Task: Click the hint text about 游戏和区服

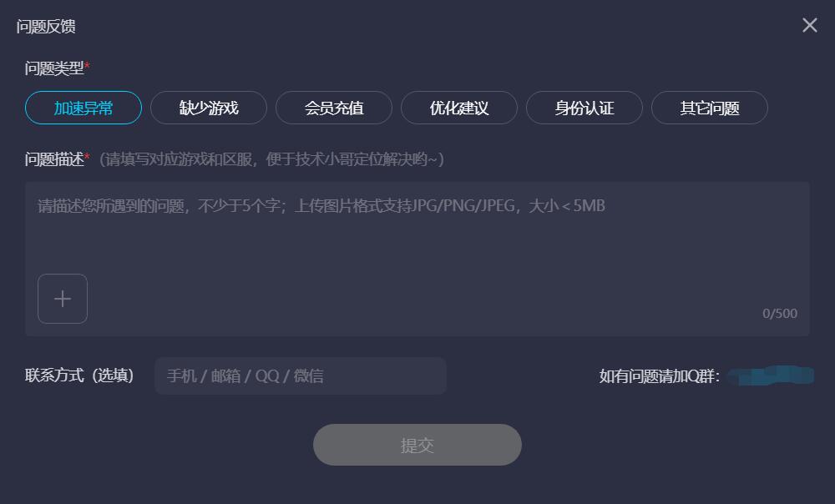Action: coord(271,159)
